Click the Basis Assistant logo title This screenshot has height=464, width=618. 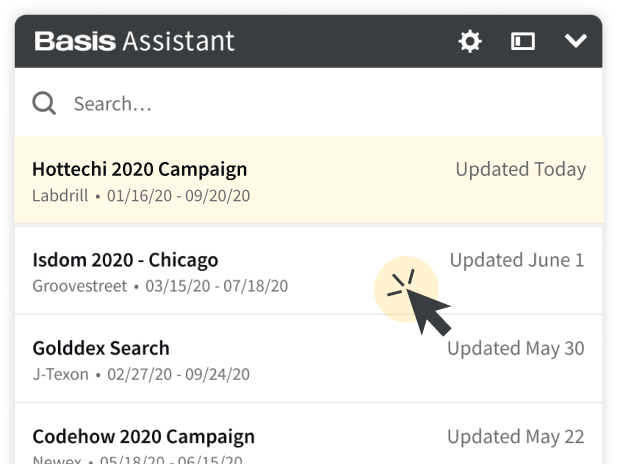pos(134,41)
